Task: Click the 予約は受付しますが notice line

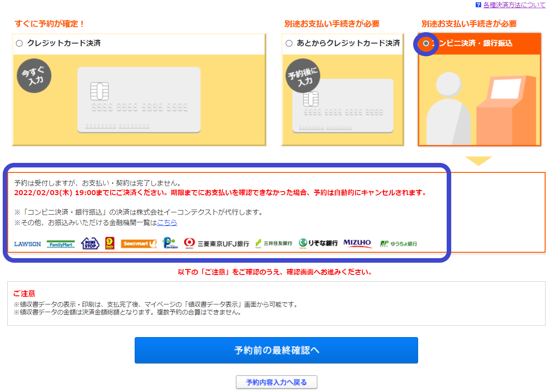Action: click(98, 183)
